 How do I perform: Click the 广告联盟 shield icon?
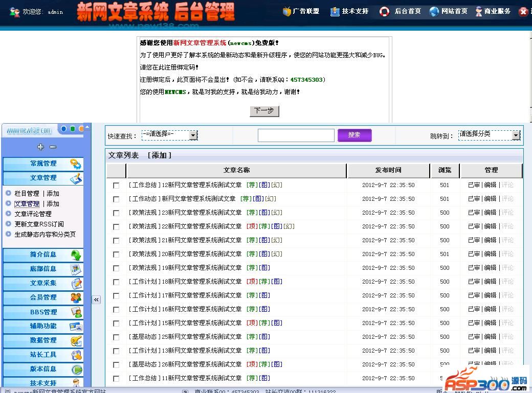287,11
